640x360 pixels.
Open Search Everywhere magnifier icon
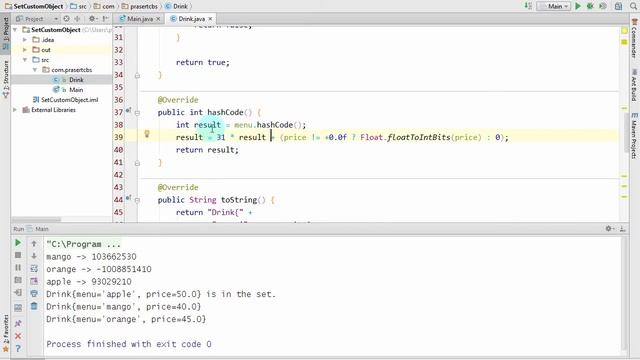(633, 6)
